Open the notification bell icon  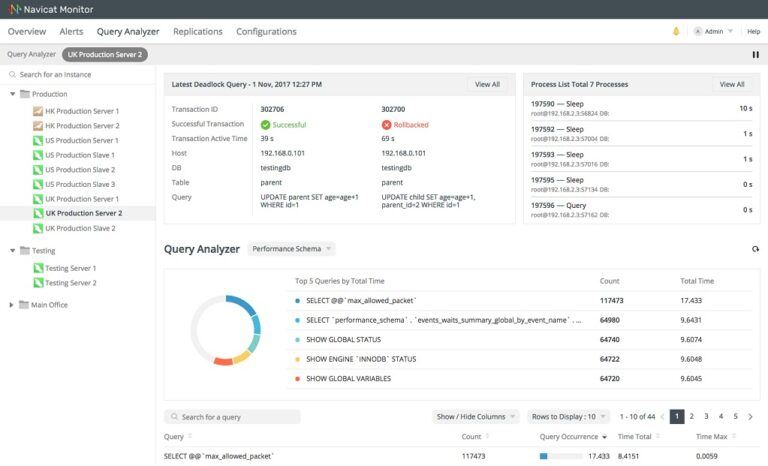(x=676, y=31)
